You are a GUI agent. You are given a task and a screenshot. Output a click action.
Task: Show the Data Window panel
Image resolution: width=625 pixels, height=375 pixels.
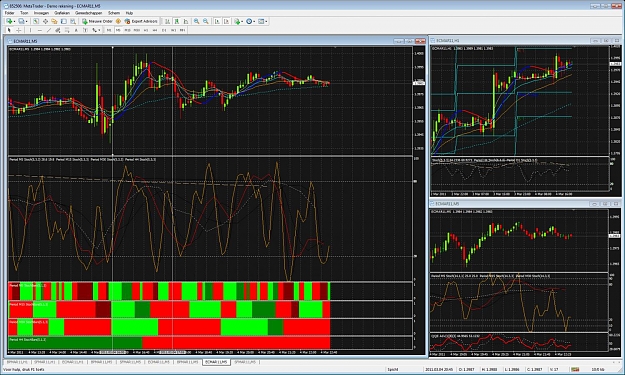[45, 21]
